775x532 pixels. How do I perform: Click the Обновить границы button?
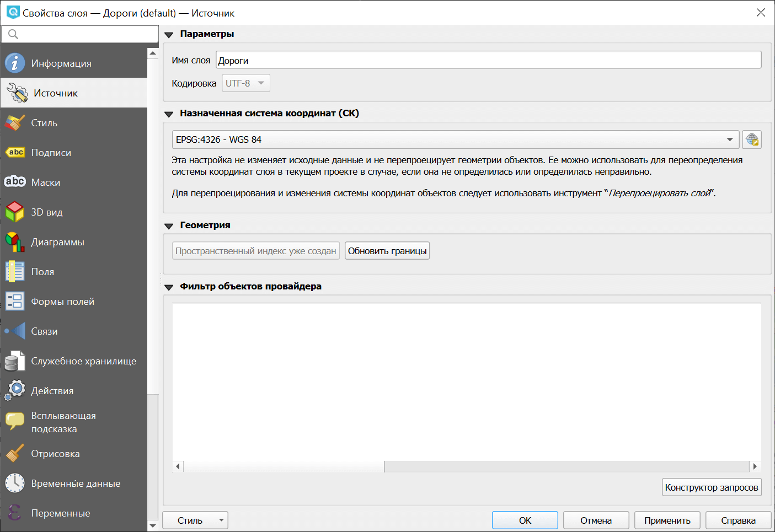[x=387, y=250]
